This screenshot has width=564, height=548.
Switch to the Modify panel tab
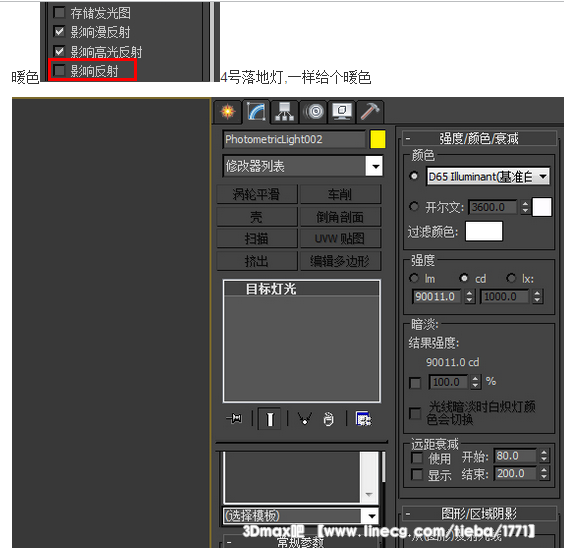(x=256, y=112)
